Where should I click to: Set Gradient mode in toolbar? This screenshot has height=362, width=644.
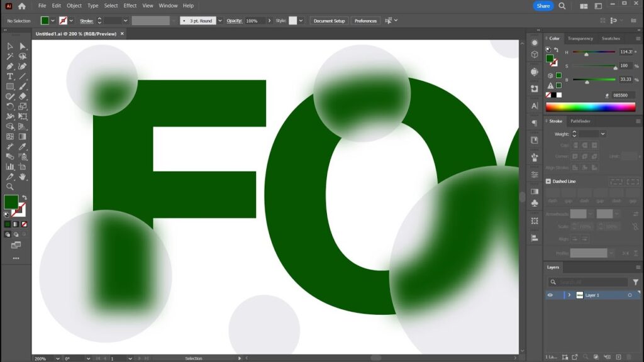pos(16,224)
